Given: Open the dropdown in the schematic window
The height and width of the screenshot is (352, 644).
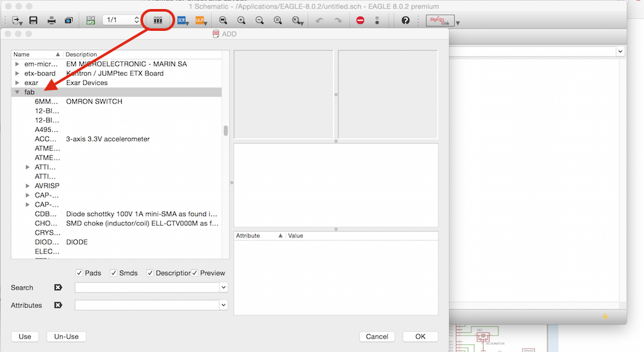Looking at the screenshot, I should pyautogui.click(x=620, y=51).
